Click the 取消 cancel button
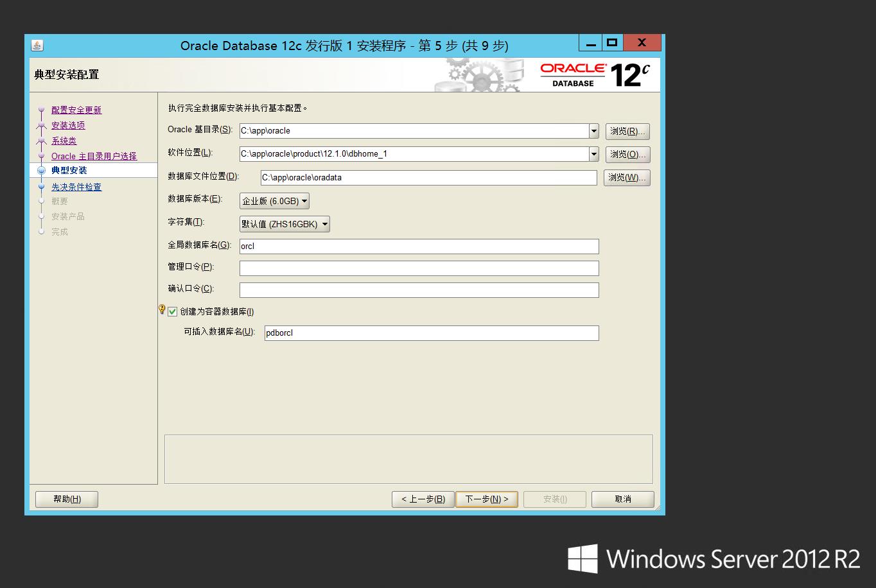Screen dimensions: 876x588 [x=623, y=499]
